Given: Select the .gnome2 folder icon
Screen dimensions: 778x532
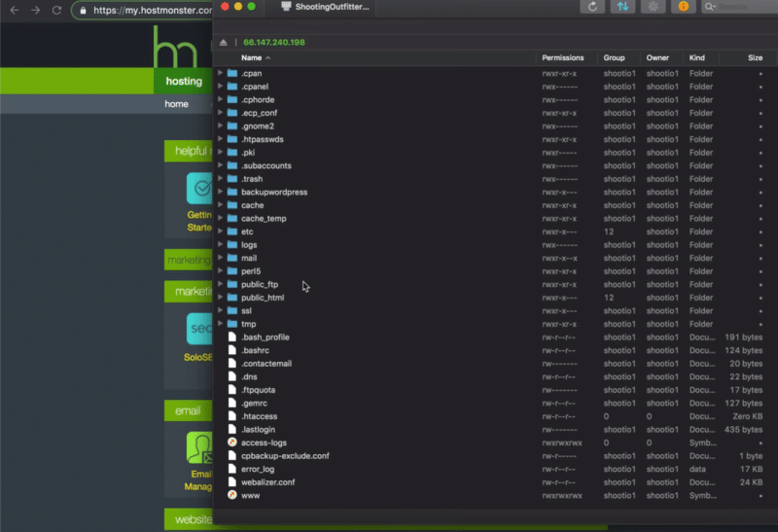Looking at the screenshot, I should coord(232,126).
